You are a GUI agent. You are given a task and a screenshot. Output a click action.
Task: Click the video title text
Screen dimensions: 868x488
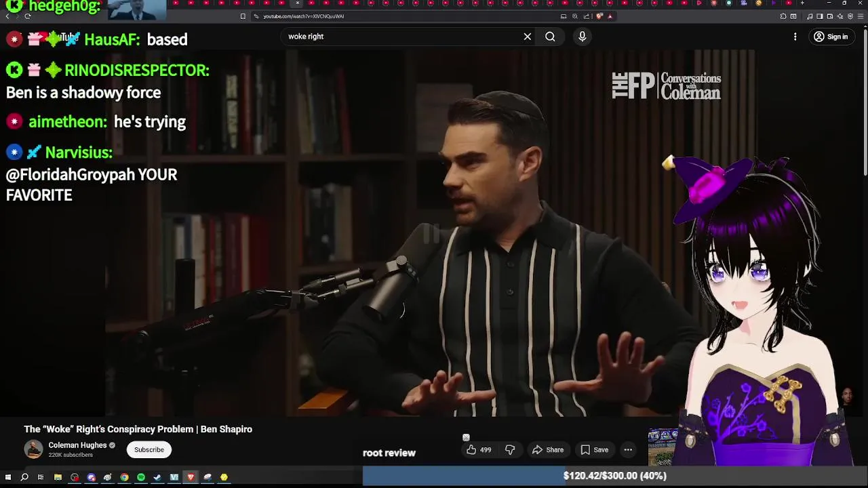click(138, 429)
